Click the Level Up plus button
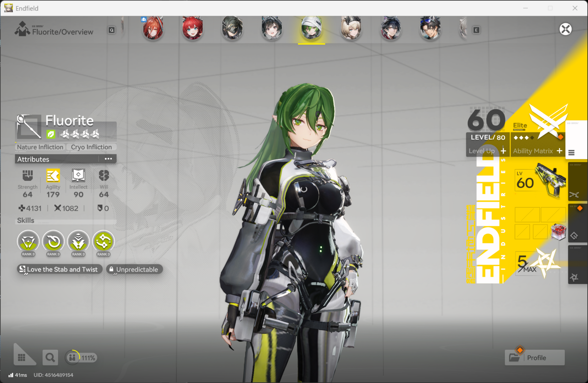Screen dimensions: 588x383 click(x=503, y=151)
